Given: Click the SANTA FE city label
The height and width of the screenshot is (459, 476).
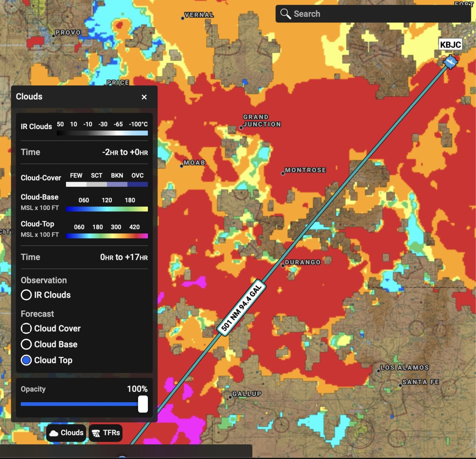Looking at the screenshot, I should (421, 382).
